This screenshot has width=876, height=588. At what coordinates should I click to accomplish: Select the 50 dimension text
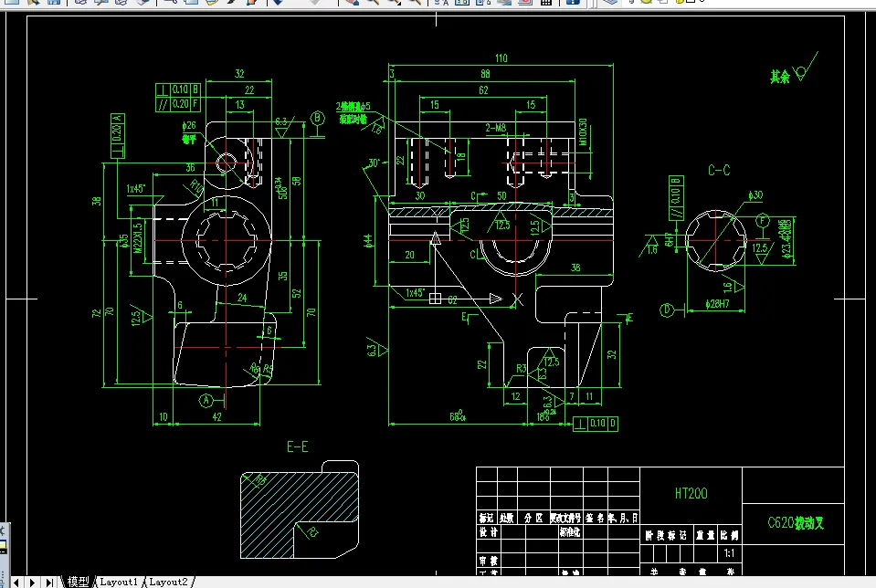tap(501, 196)
